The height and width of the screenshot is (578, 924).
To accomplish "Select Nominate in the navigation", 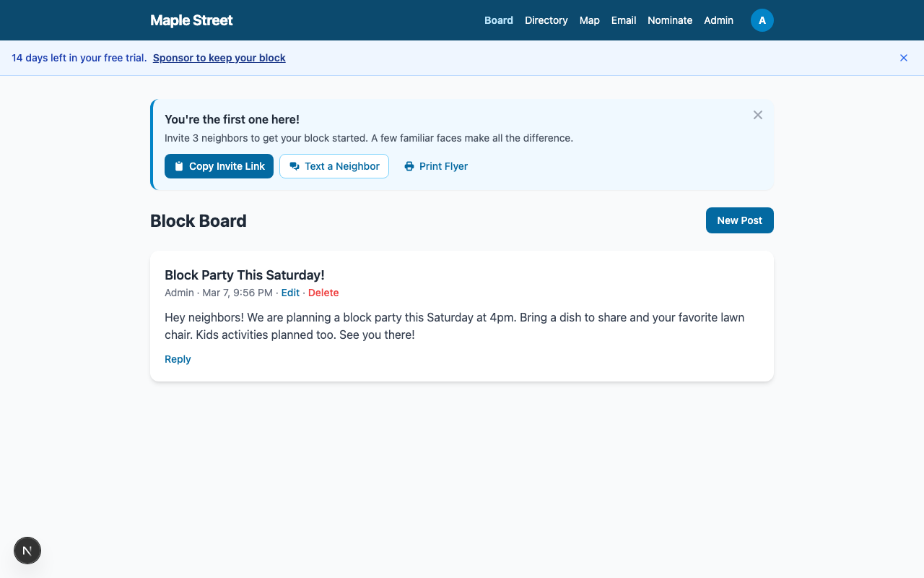I will (670, 20).
